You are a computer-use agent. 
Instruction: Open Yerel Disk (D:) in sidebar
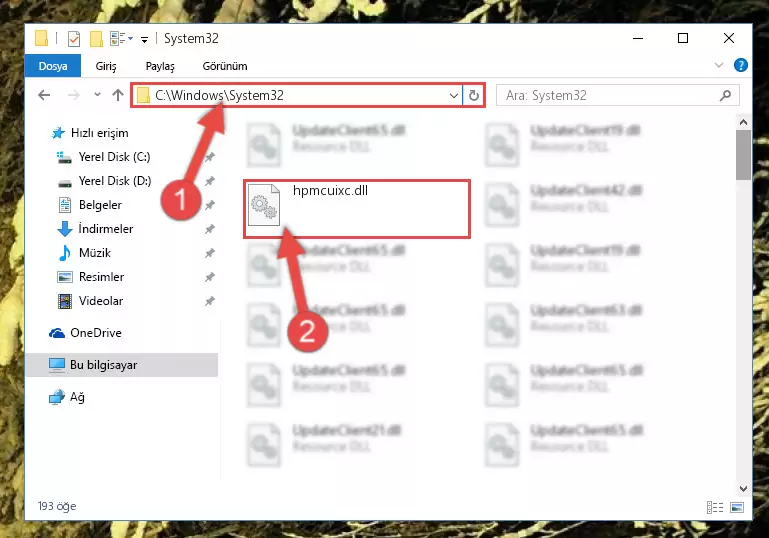(x=115, y=181)
